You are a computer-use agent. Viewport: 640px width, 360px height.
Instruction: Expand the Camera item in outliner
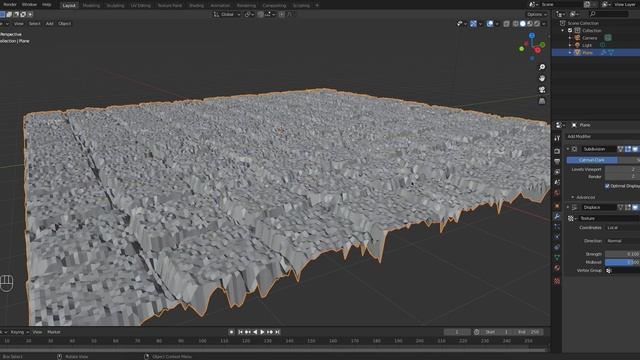(570, 38)
